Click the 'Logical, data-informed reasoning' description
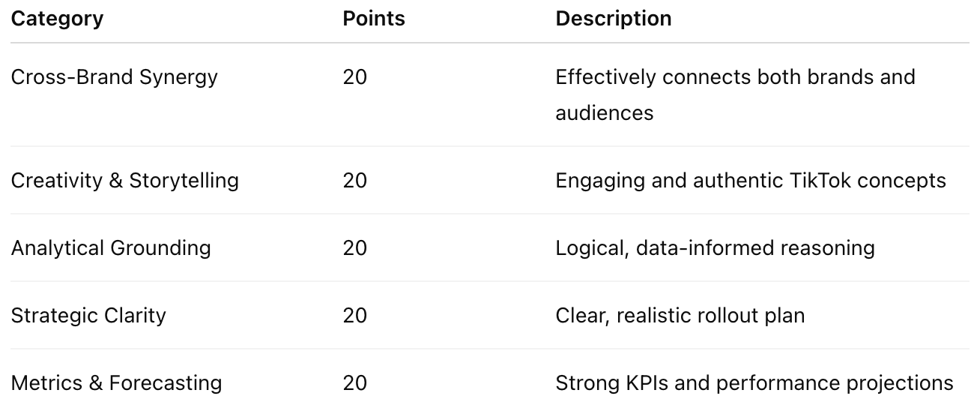980x411 pixels. point(715,248)
